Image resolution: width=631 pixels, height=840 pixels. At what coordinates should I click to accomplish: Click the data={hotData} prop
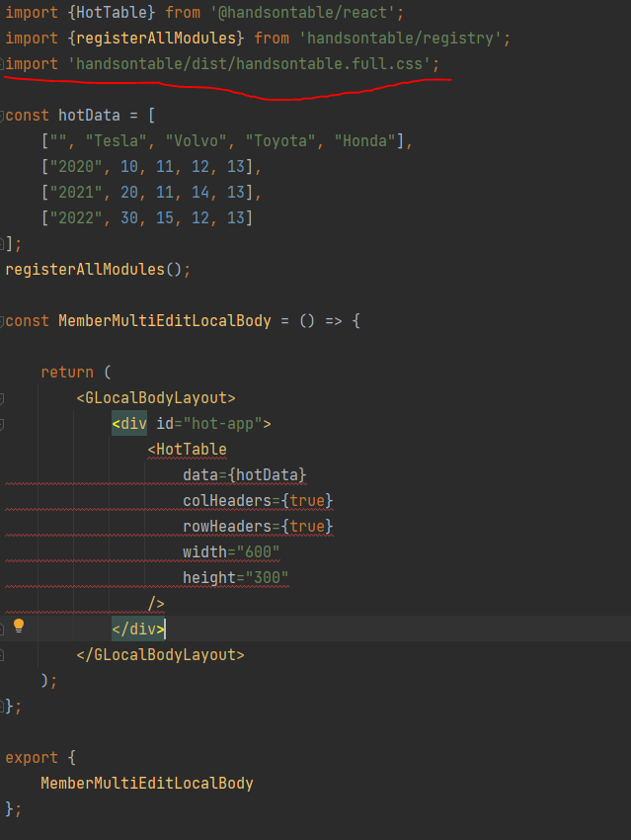(245, 475)
